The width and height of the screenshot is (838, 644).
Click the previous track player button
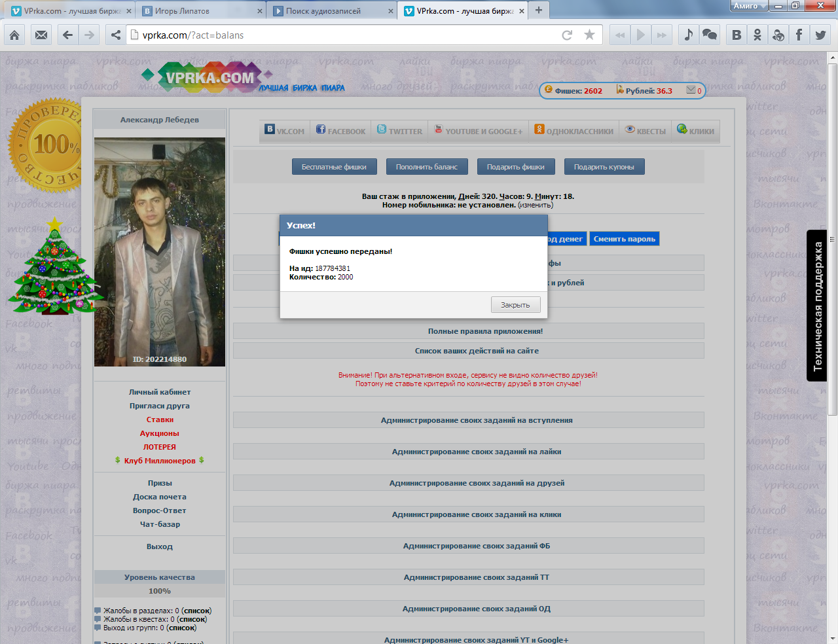click(x=620, y=35)
